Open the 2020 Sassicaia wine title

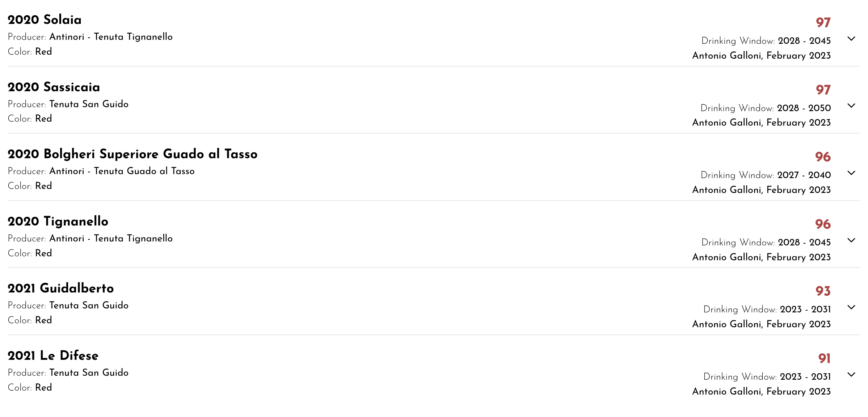click(x=54, y=87)
